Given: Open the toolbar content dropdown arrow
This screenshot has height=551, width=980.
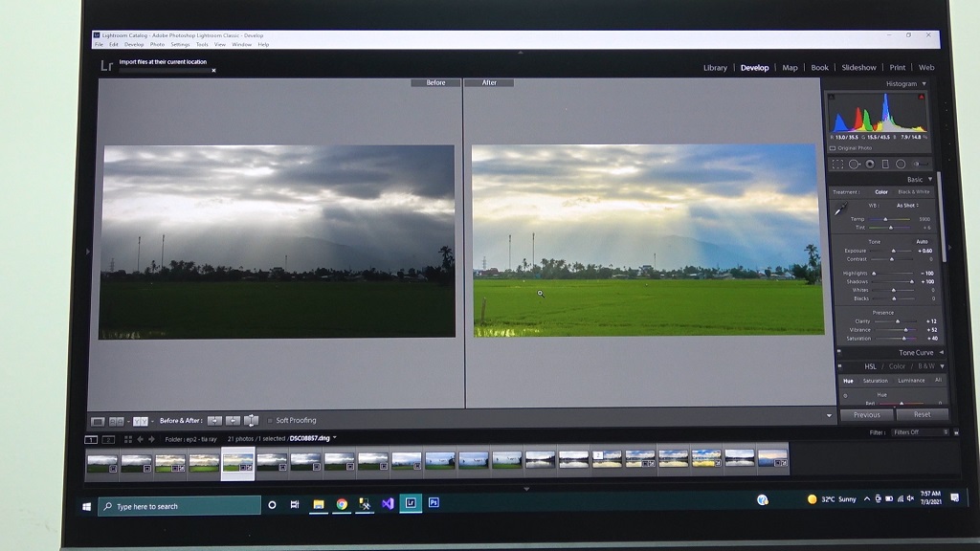Looking at the screenshot, I should [x=830, y=415].
